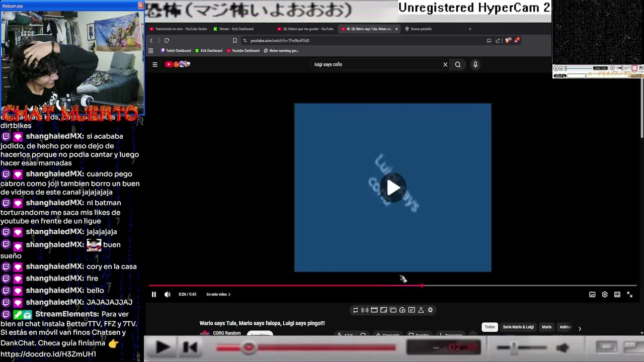The image size is (644, 362).
Task: Click the large play overlay on video
Action: (393, 188)
